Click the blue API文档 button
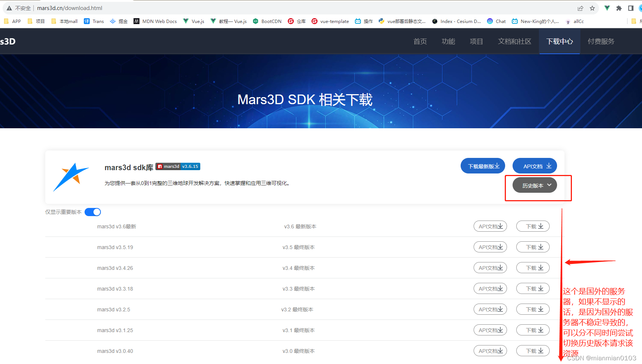Image resolution: width=642 pixels, height=364 pixels. tap(535, 166)
